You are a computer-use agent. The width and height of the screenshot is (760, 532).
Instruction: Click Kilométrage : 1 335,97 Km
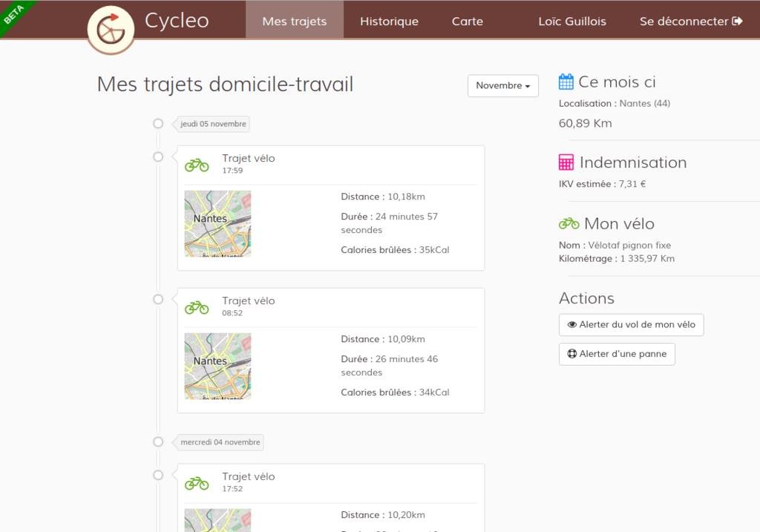click(x=617, y=259)
